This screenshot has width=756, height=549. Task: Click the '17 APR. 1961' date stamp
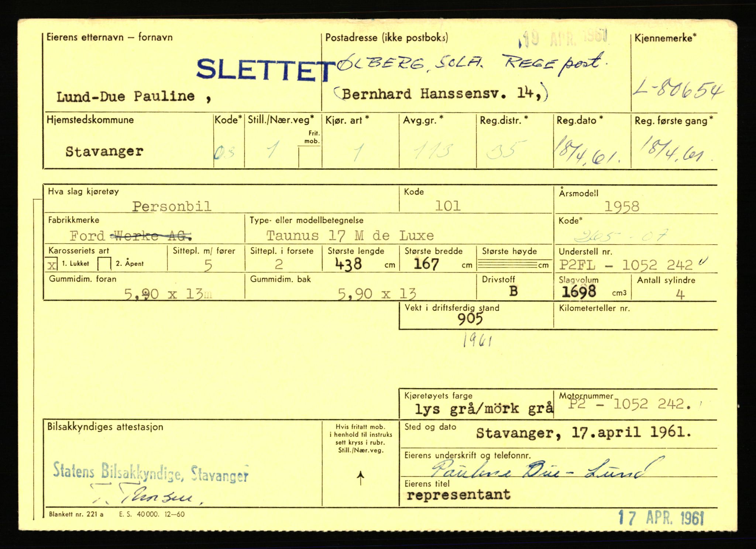661,518
